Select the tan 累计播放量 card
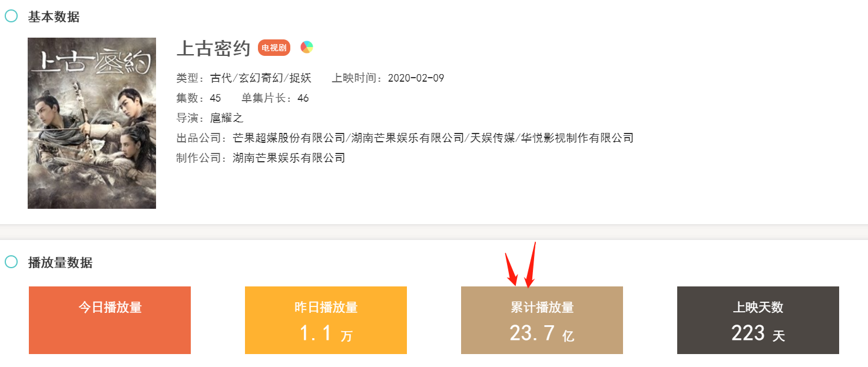This screenshot has height=367, width=868. (542, 320)
